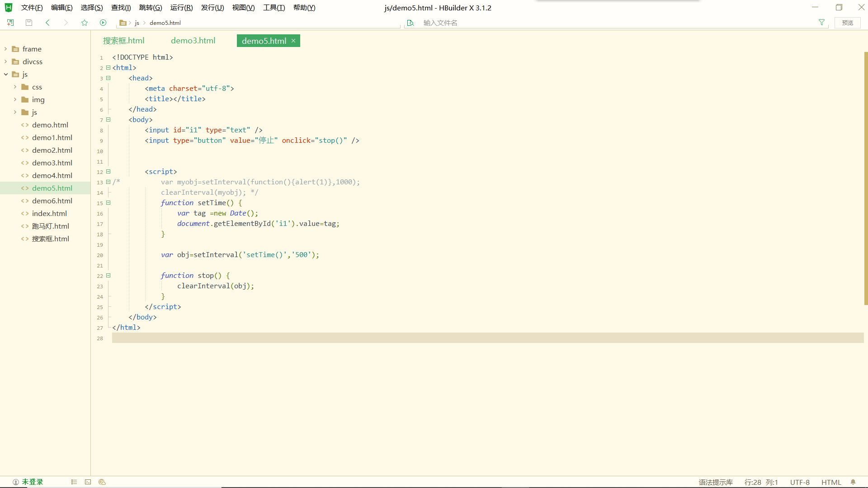
Task: Click the back navigation arrow
Action: 47,23
